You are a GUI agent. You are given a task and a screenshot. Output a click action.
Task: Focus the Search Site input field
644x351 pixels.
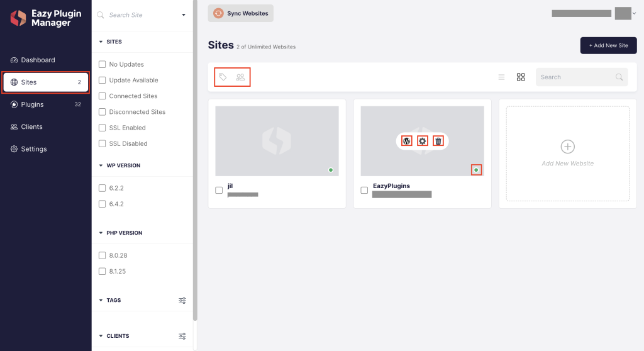click(143, 15)
